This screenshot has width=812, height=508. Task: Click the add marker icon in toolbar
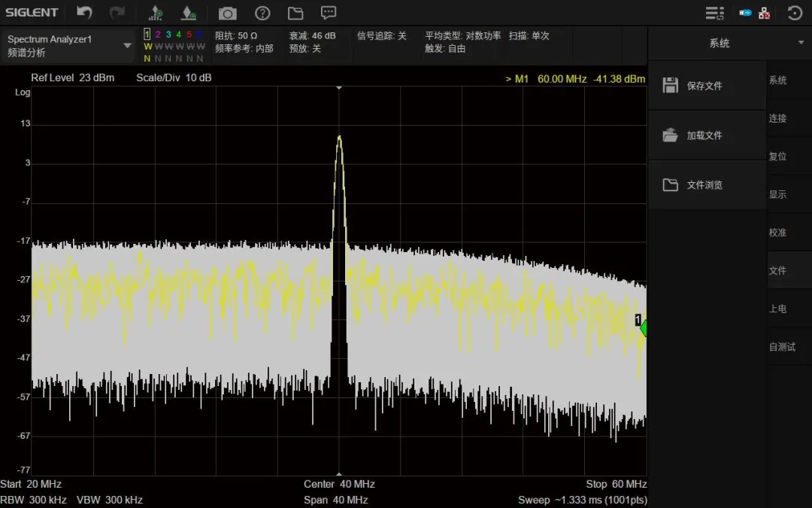pyautogui.click(x=189, y=13)
